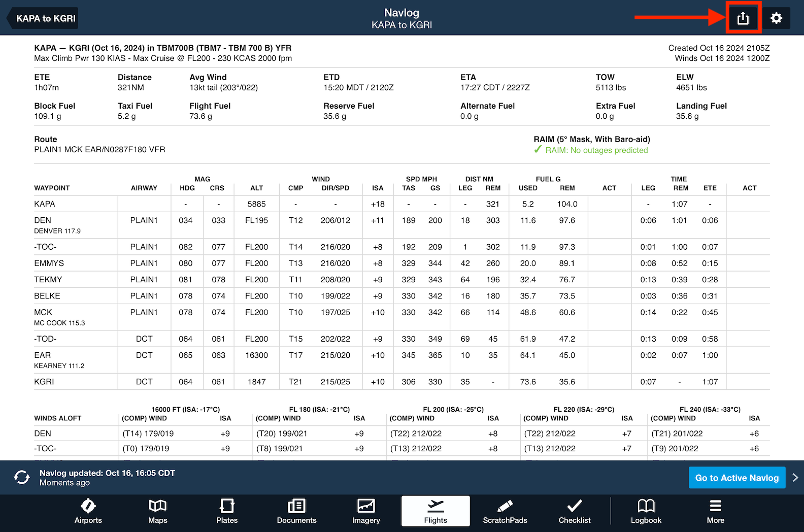Click the 197/025 wind cell for MCK
This screenshot has height=532, width=804.
coord(336,312)
